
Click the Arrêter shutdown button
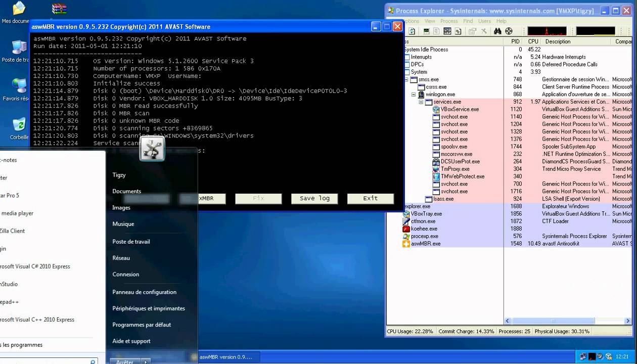(125, 361)
